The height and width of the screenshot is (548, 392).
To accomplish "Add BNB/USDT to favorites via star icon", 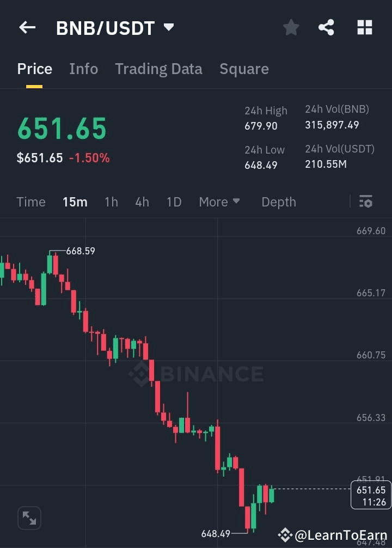I will coord(291,27).
